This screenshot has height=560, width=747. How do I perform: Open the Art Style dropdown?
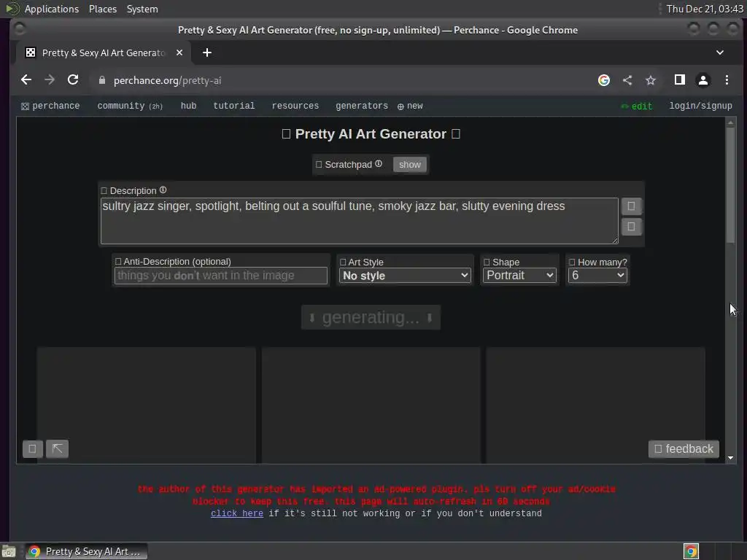(405, 276)
